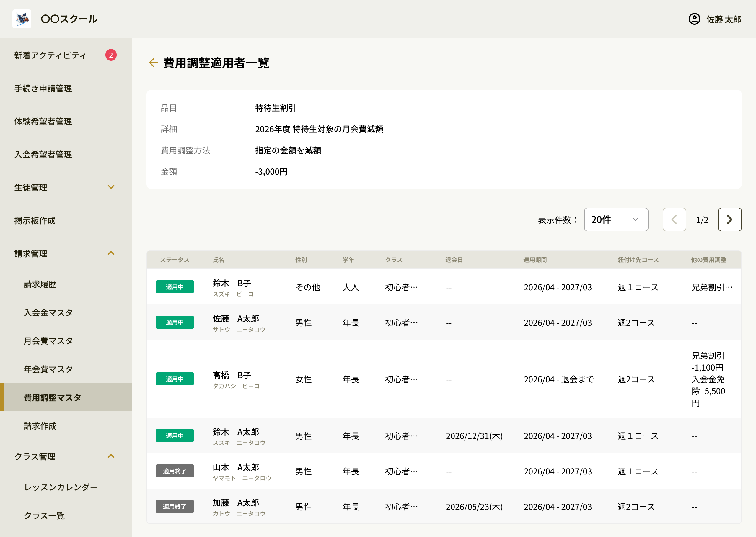Click the 他の費用調整 column header

point(709,260)
